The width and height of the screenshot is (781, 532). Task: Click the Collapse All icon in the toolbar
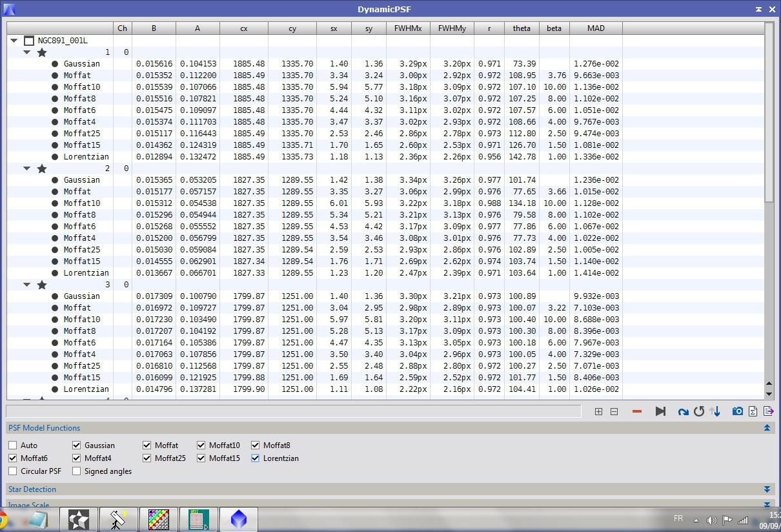614,411
